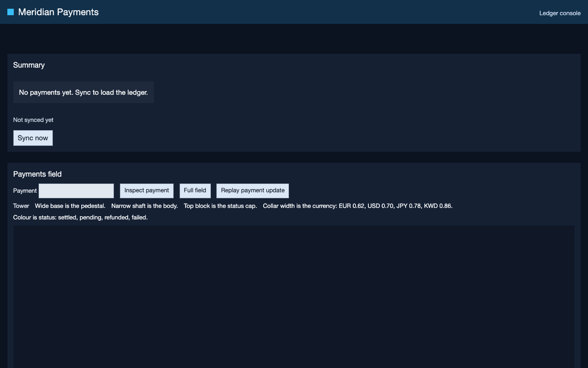Click the Ledger console label
The width and height of the screenshot is (588, 368).
(560, 13)
